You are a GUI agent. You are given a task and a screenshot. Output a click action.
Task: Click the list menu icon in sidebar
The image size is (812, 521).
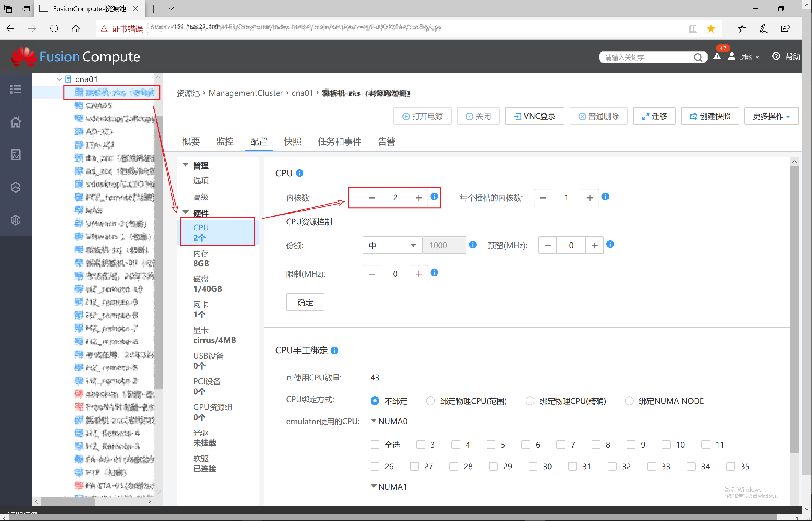tap(16, 89)
